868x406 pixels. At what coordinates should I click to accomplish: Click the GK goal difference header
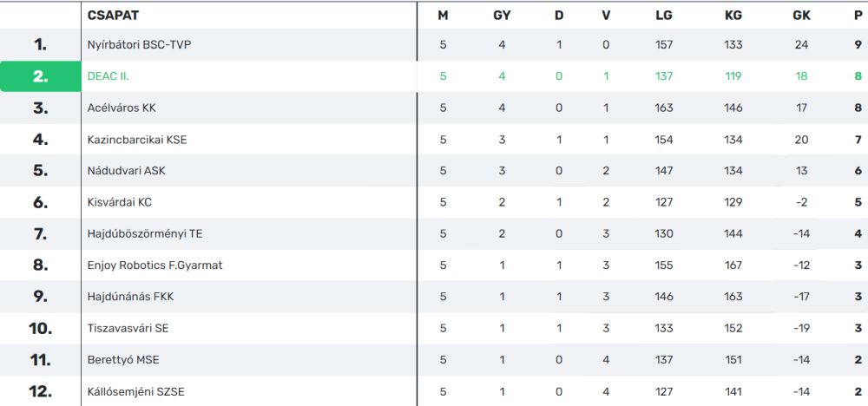801,16
